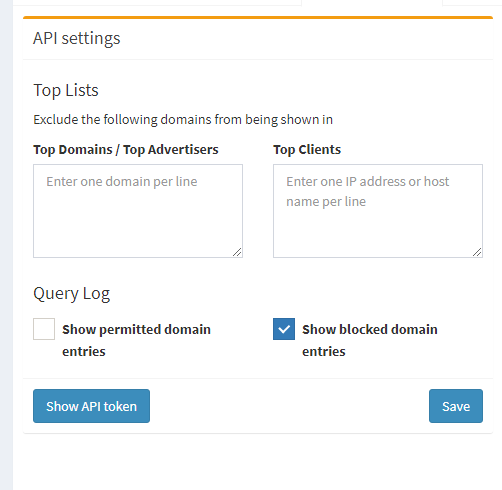Select the 'Top Clients' field label

tap(307, 150)
